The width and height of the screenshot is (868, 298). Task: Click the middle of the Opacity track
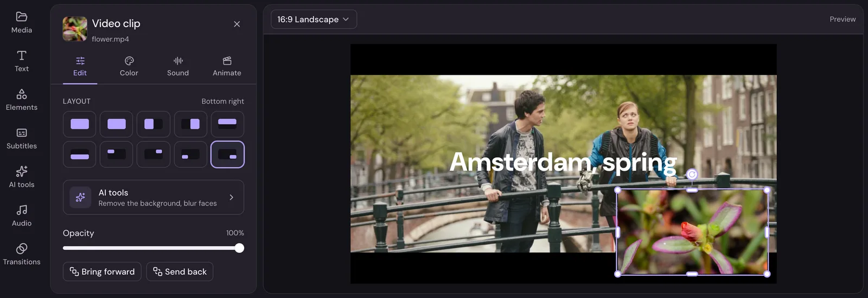[154, 248]
